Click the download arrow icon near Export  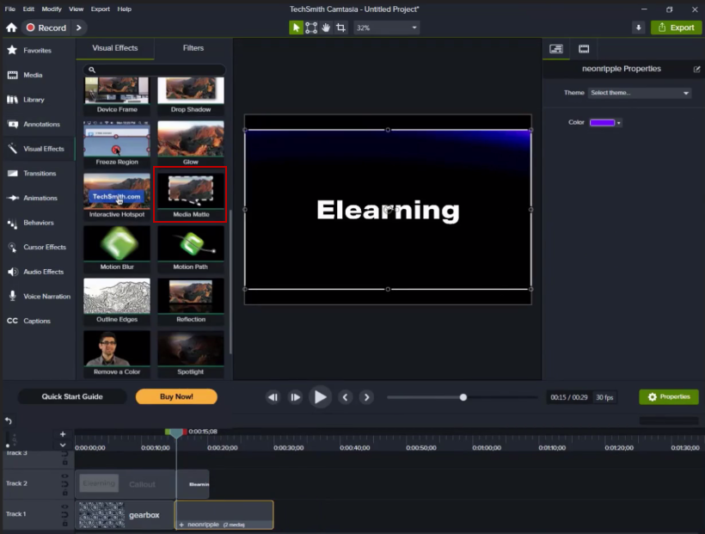[638, 28]
